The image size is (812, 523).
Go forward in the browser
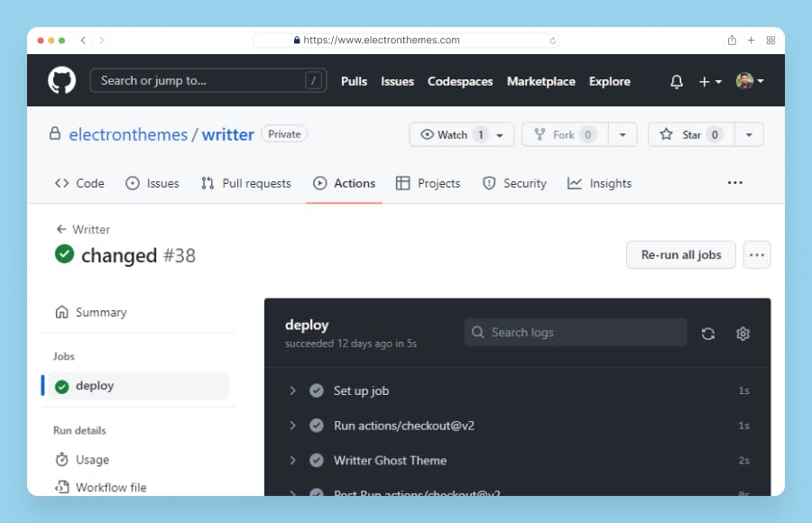point(101,40)
